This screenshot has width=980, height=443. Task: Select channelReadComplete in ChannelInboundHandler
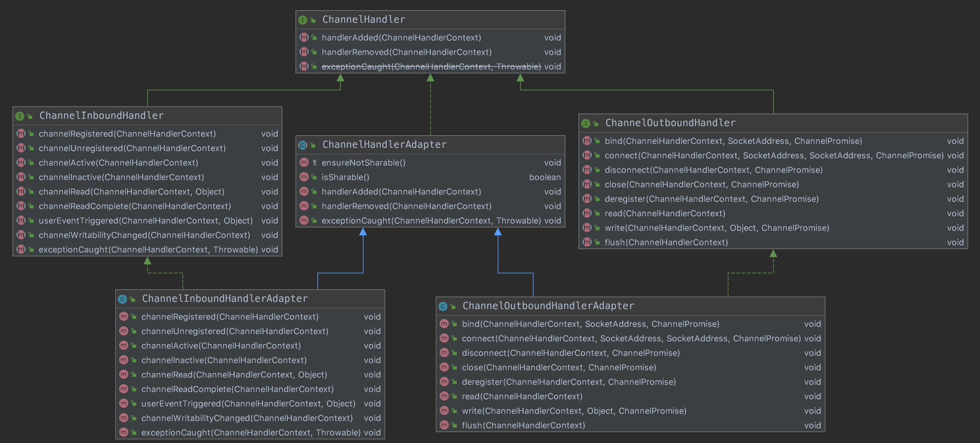click(135, 206)
